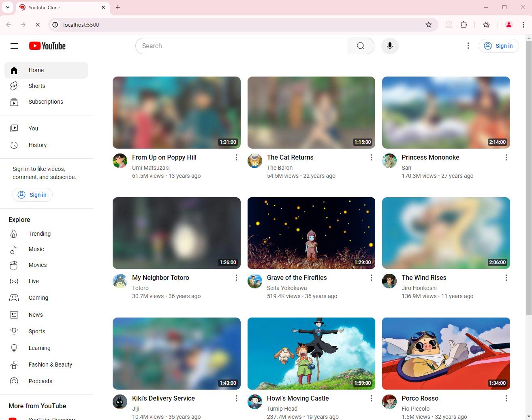The height and width of the screenshot is (420, 532).
Task: Stop loading page with X button
Action: pos(38,25)
